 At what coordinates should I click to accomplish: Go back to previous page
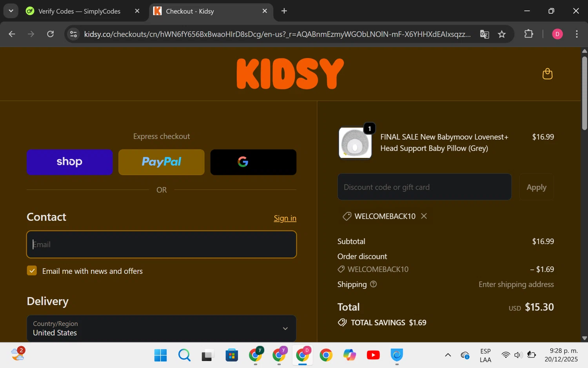pos(12,34)
